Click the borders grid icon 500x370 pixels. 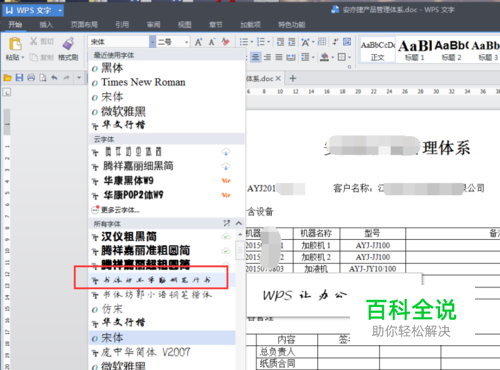[x=342, y=57]
